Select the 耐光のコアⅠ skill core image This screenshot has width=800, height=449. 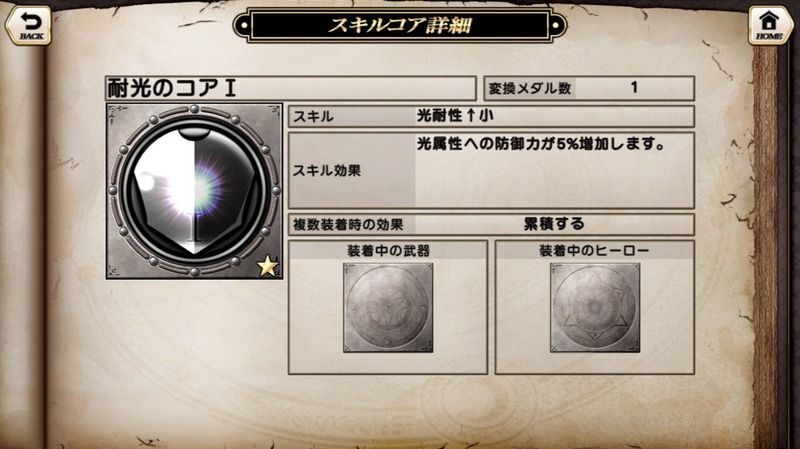tap(194, 191)
